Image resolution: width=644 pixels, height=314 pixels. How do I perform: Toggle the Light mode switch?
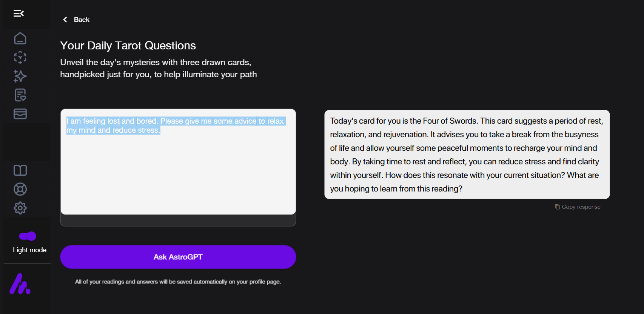click(x=28, y=236)
